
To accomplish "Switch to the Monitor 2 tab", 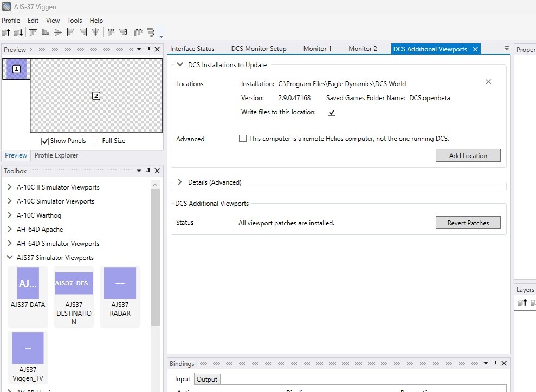I will coord(363,49).
